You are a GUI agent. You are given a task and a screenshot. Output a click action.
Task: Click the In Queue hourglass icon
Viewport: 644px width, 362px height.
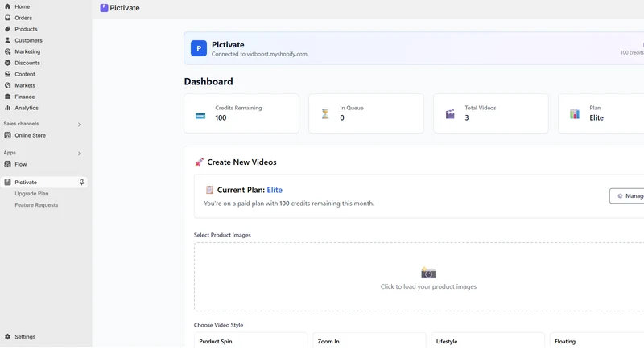click(325, 113)
